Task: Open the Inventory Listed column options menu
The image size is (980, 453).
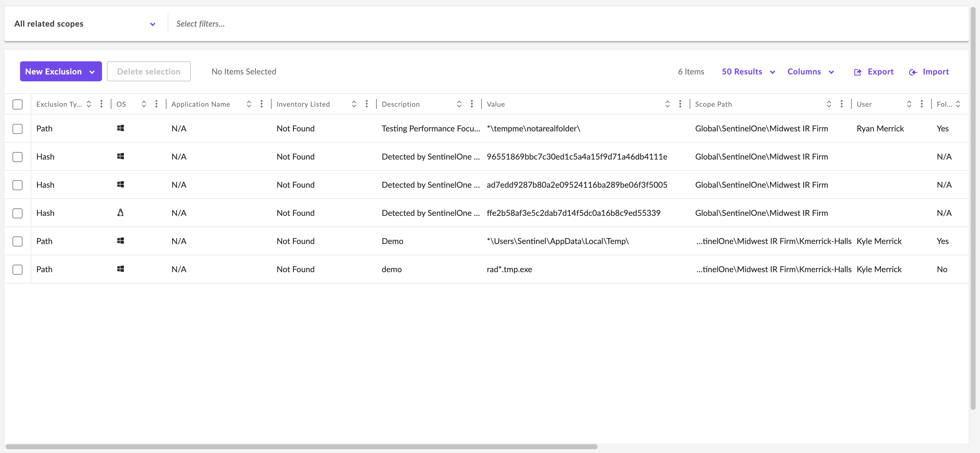Action: [366, 104]
